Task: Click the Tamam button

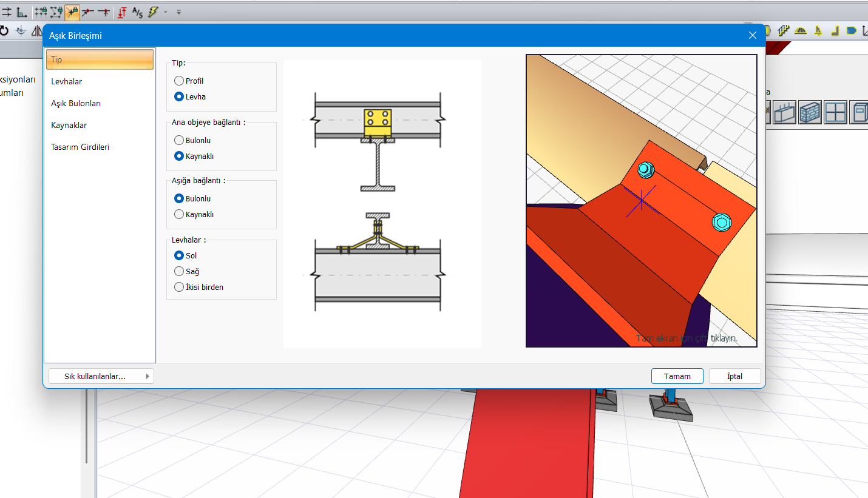Action: click(x=677, y=376)
